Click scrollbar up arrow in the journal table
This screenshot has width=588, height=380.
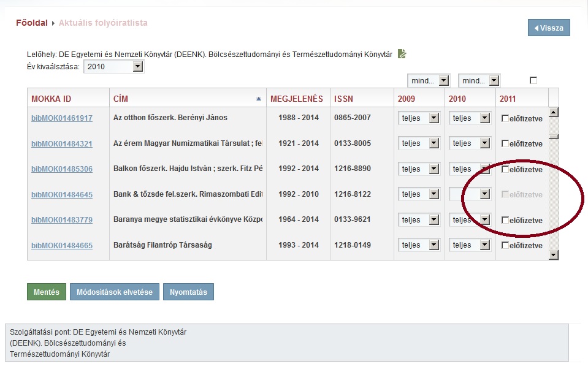(x=554, y=112)
